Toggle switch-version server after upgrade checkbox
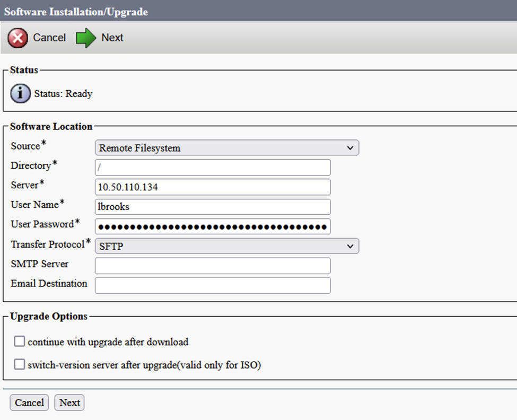The width and height of the screenshot is (517, 420). 20,364
